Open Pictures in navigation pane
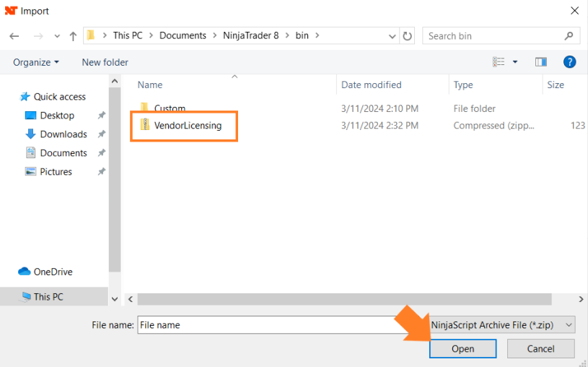The image size is (588, 367). 48,172
